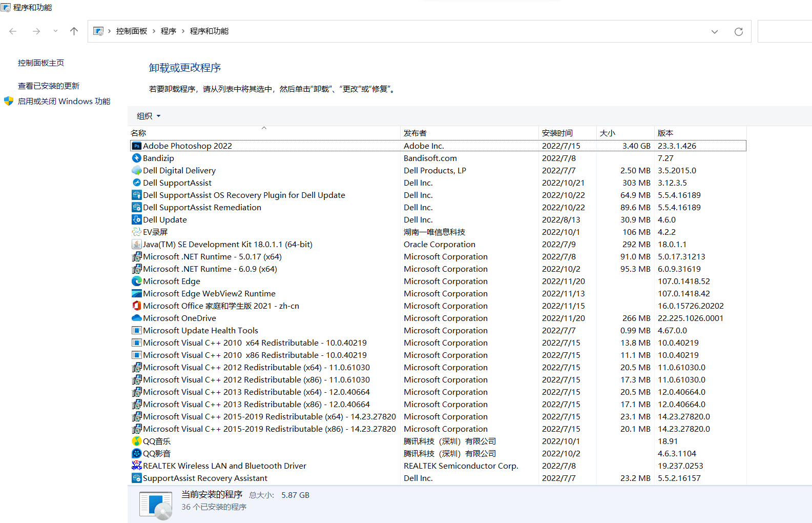Click Visual C++ 2012 (x64) icon

[137, 368]
